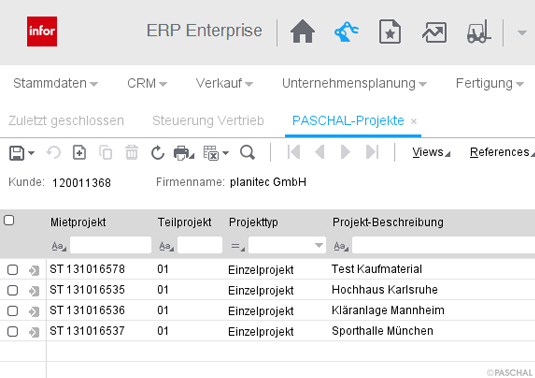Select the PASCHAL-Projekte tab

tap(348, 121)
